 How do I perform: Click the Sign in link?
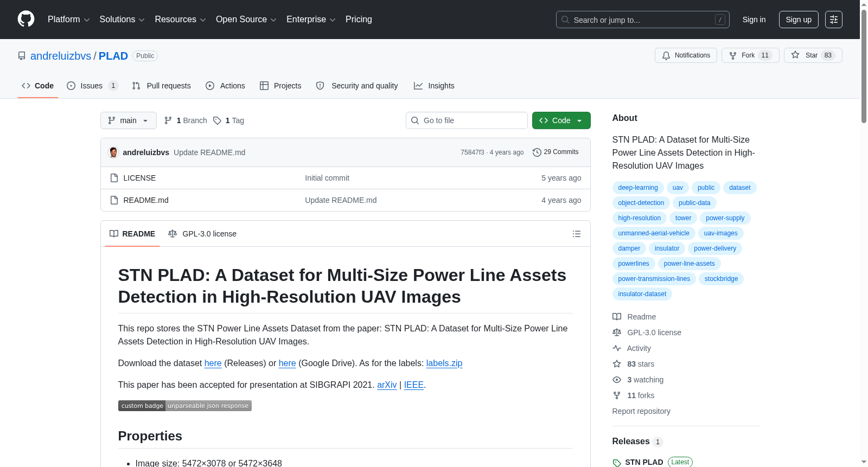point(754,20)
